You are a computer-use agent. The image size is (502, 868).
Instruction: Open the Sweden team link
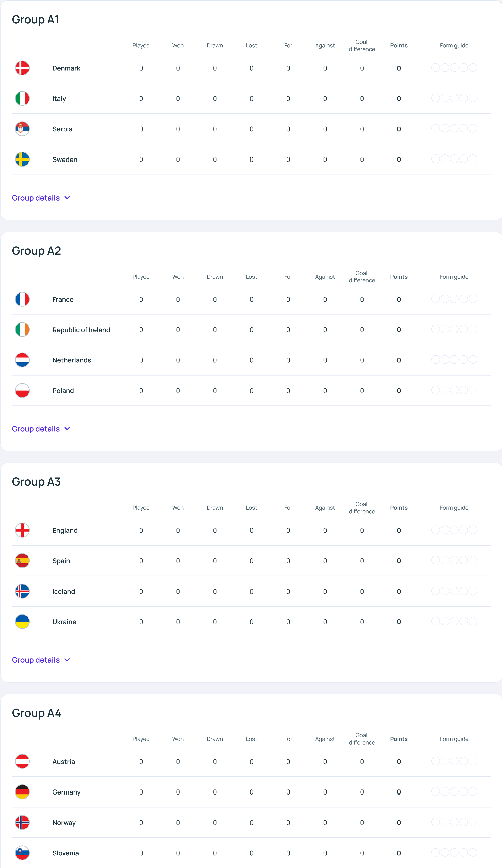[65, 159]
